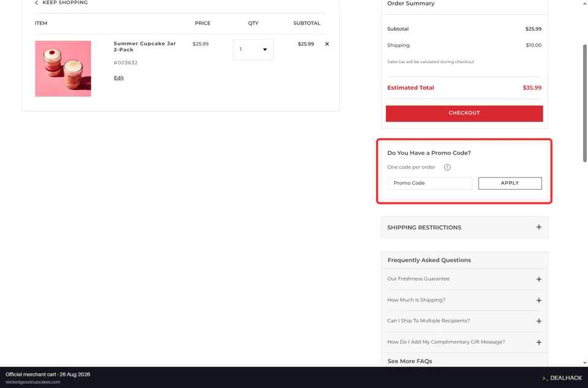Click the Estimated Total $35.99 amount
The height and width of the screenshot is (388, 588).
[x=532, y=88]
